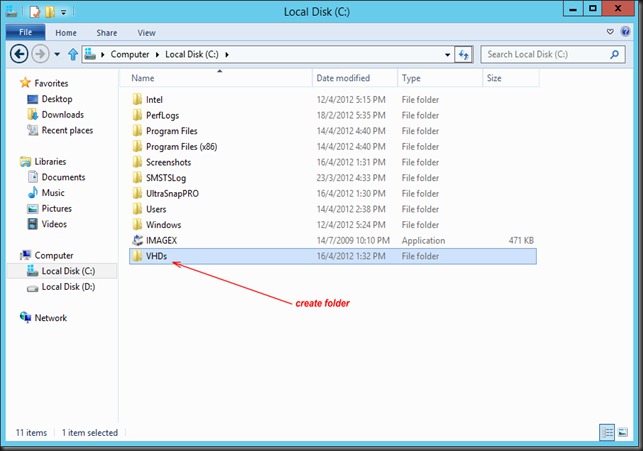Click the drive icon in title bar
Screen dimensions: 643x451
(11, 11)
